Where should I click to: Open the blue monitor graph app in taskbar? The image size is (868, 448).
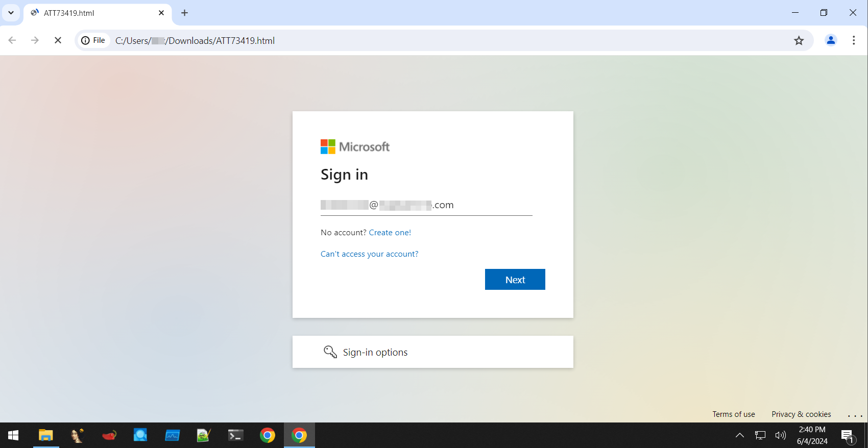pyautogui.click(x=172, y=435)
